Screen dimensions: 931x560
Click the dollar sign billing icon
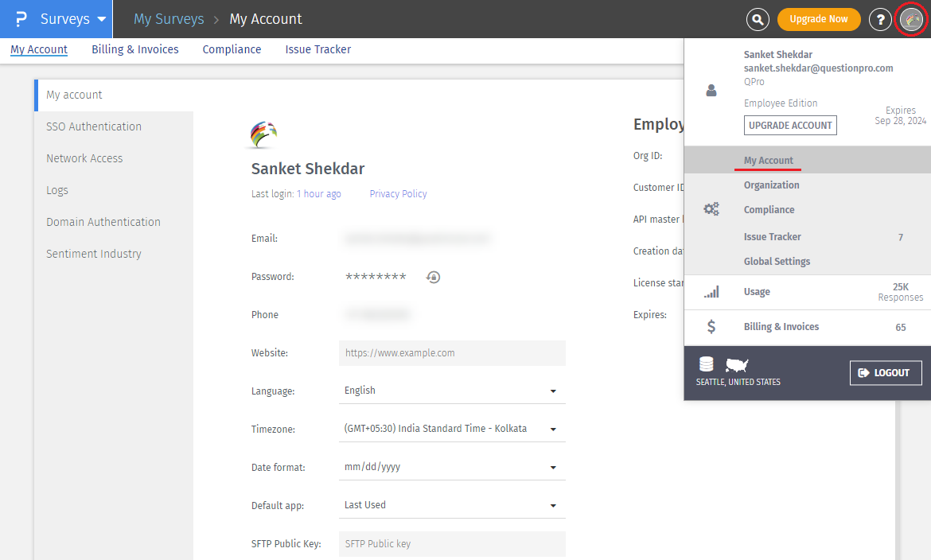[x=711, y=327]
